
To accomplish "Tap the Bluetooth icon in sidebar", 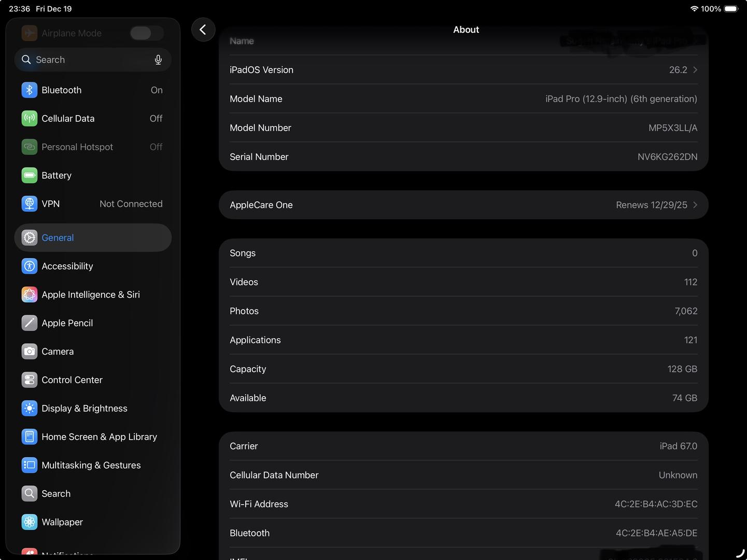I will point(30,90).
